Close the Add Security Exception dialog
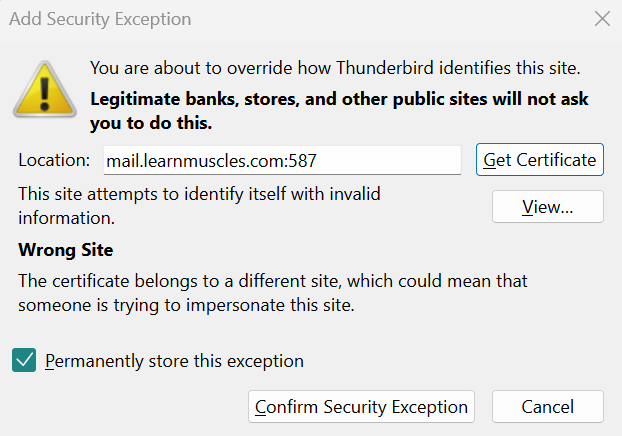622x436 pixels. click(x=602, y=19)
